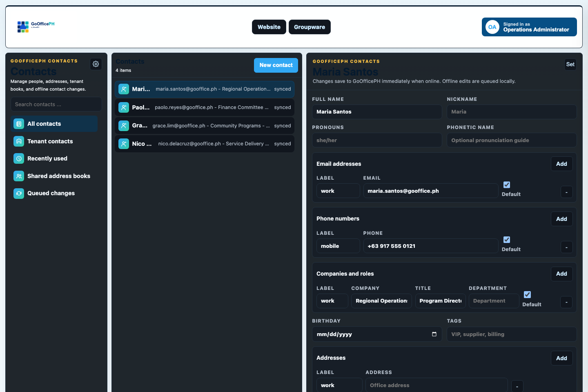Click Paolo Reyes contact avatar icon
Image resolution: width=588 pixels, height=392 pixels.
pyautogui.click(x=124, y=107)
